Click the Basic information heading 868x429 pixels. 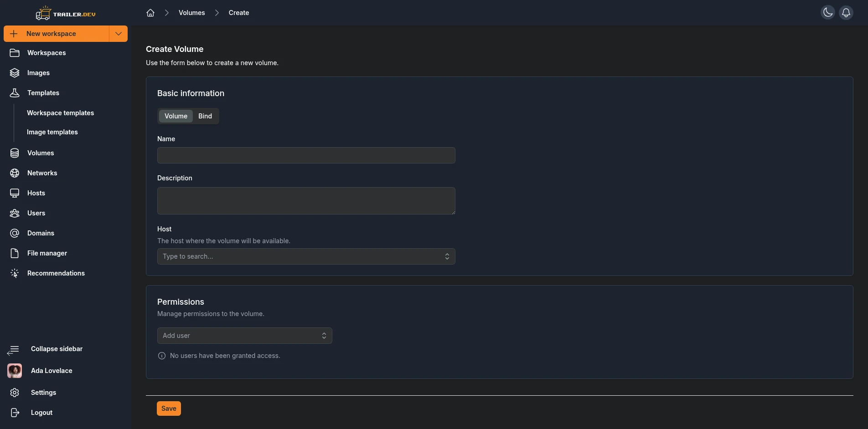click(191, 93)
